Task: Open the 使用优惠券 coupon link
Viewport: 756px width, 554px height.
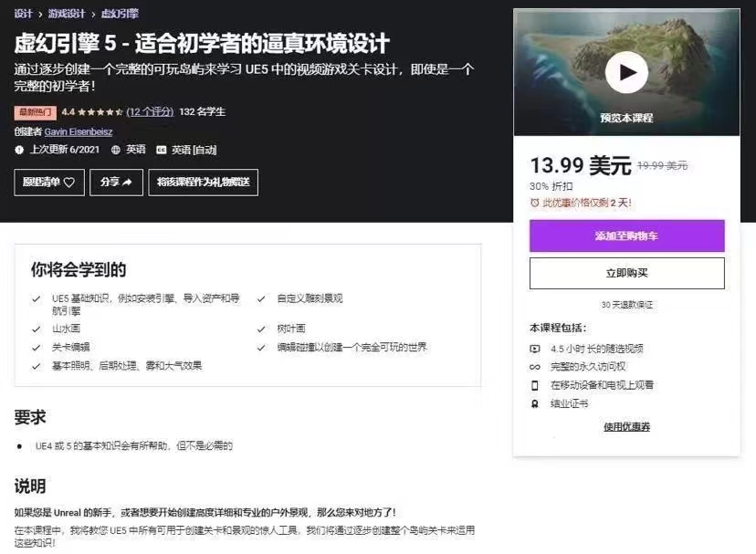Action: tap(626, 427)
